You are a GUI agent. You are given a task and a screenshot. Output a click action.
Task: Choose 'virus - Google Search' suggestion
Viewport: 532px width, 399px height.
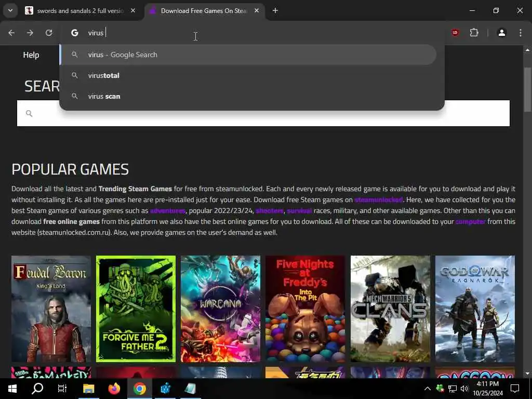coord(248,55)
